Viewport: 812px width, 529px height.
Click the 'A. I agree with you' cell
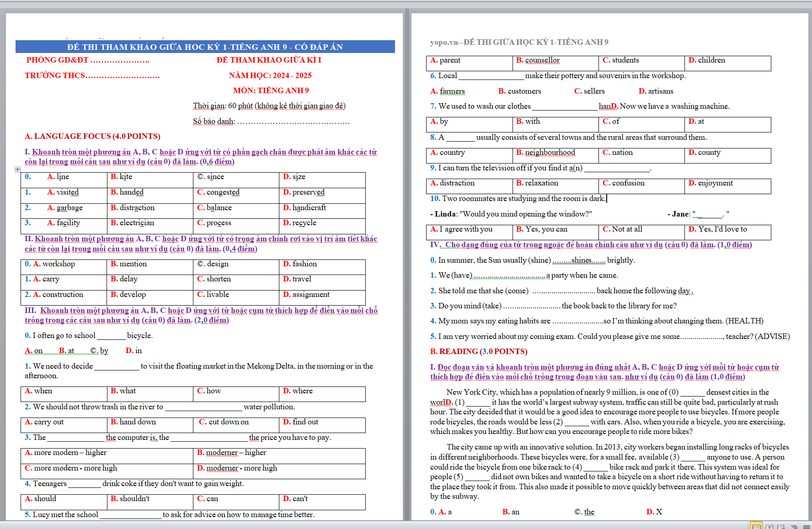(470, 233)
